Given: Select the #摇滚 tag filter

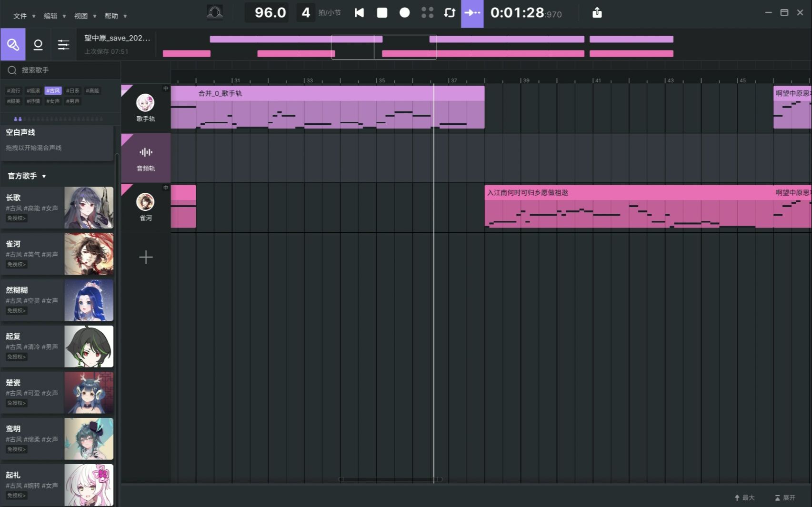Looking at the screenshot, I should coord(33,90).
